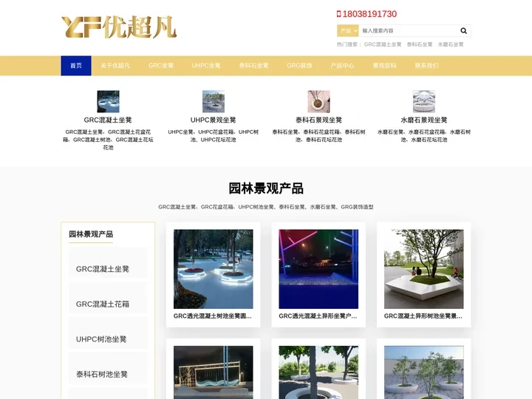Open 联系我们 navigation item
Image resolution: width=532 pixels, height=399 pixels.
pos(426,66)
